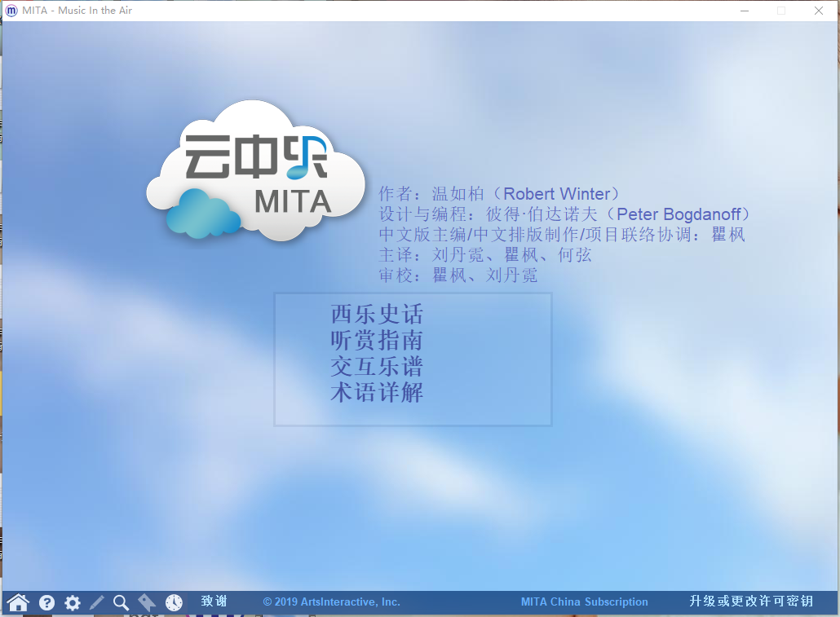Open the magnifying glass search icon
840x617 pixels.
point(121,602)
